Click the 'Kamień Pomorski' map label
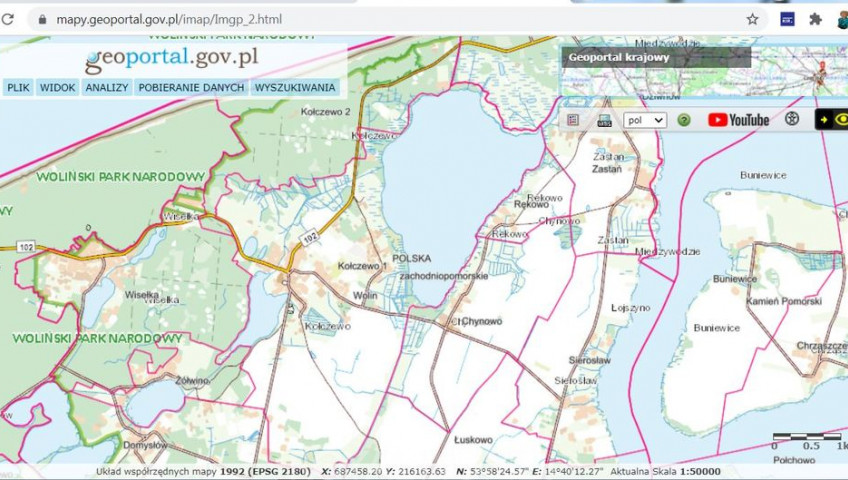The image size is (848, 480). [x=784, y=301]
